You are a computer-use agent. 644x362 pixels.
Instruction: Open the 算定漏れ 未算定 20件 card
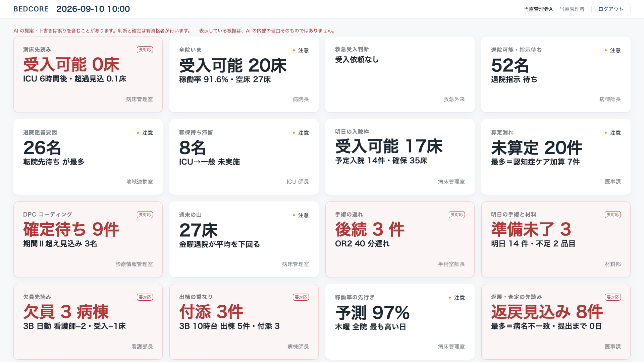tap(556, 157)
